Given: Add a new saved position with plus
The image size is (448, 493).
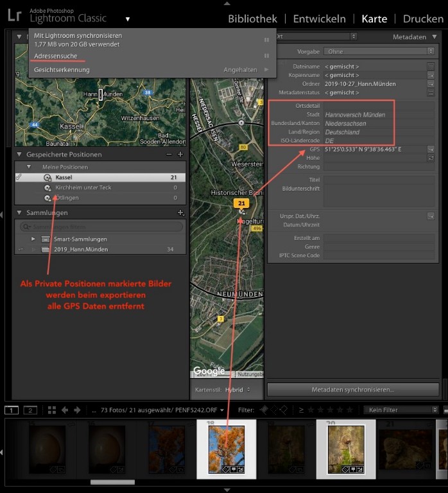Looking at the screenshot, I should click(180, 154).
